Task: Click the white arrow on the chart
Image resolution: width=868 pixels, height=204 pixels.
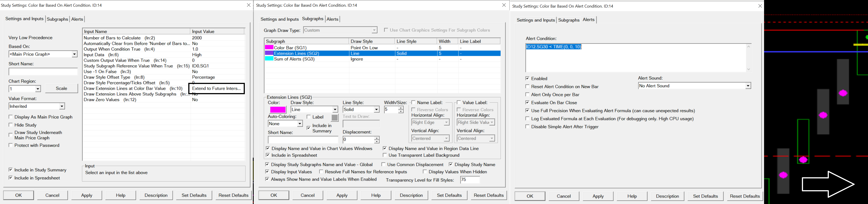Action: [827, 184]
